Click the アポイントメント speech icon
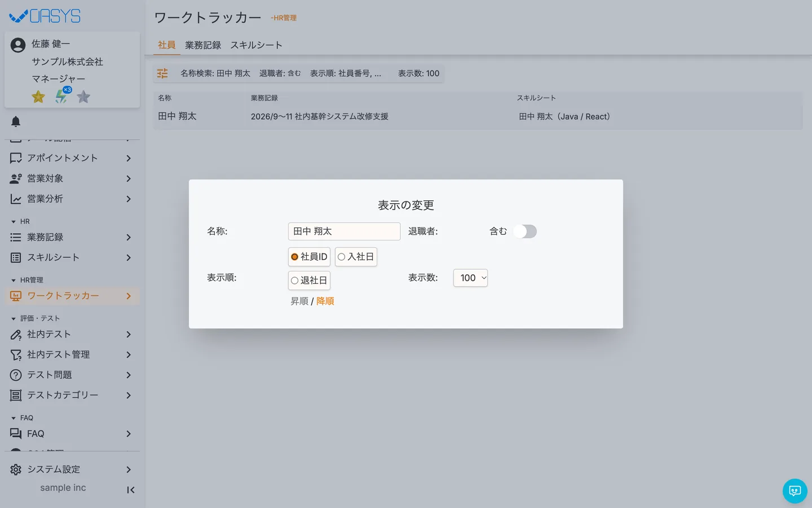The width and height of the screenshot is (812, 508). (16, 158)
